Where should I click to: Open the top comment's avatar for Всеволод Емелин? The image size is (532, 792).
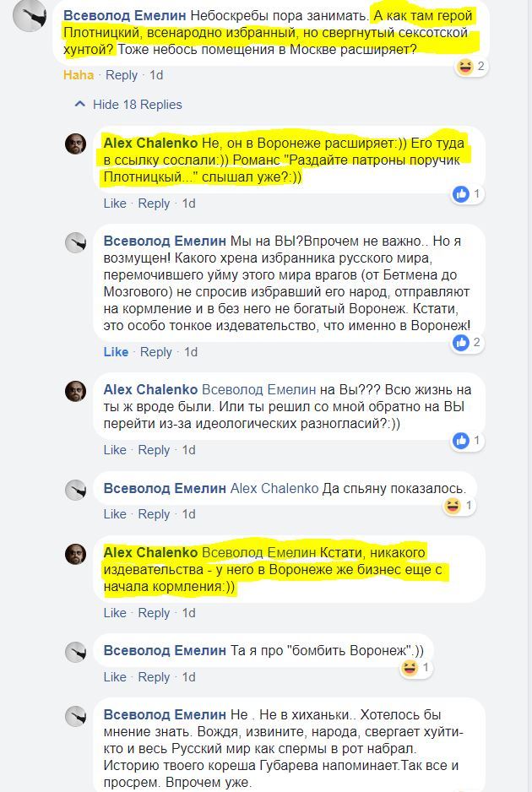pyautogui.click(x=30, y=17)
